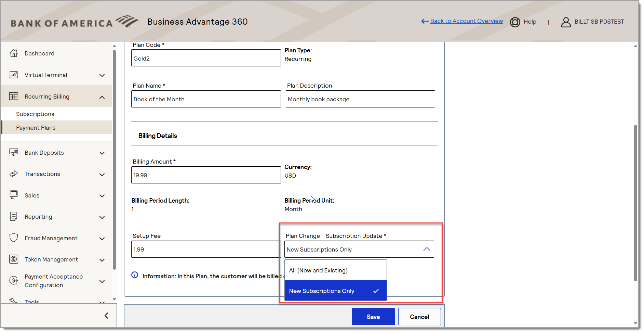The width and height of the screenshot is (644, 333).
Task: Expand the Transactions chevron
Action: tap(102, 175)
